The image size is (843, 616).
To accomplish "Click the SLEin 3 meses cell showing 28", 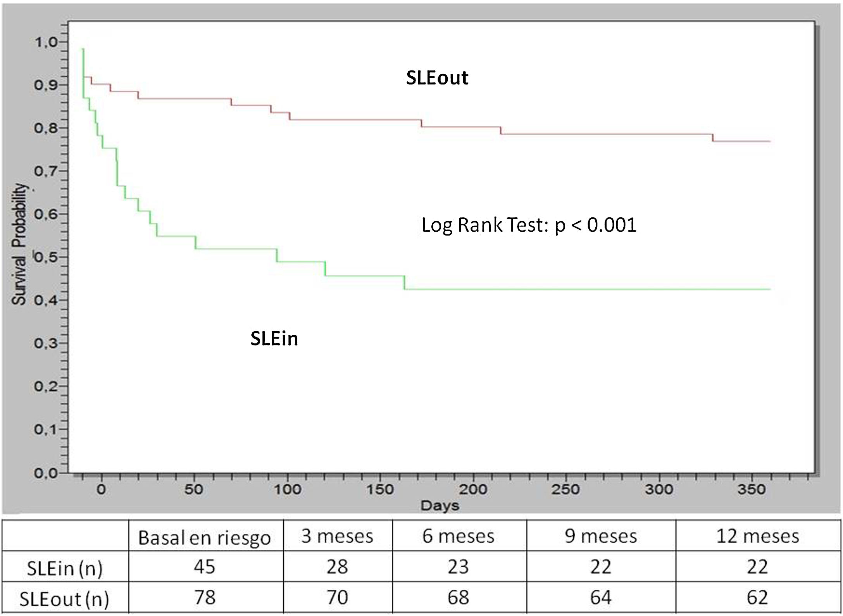I will [337, 567].
